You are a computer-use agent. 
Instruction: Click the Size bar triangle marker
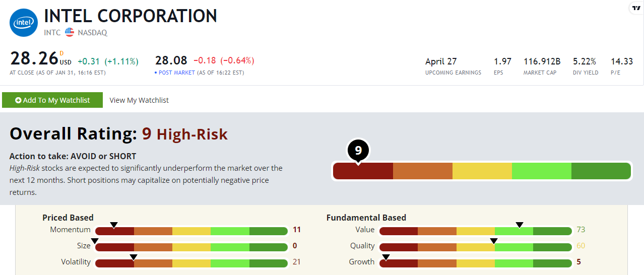pyautogui.click(x=94, y=241)
